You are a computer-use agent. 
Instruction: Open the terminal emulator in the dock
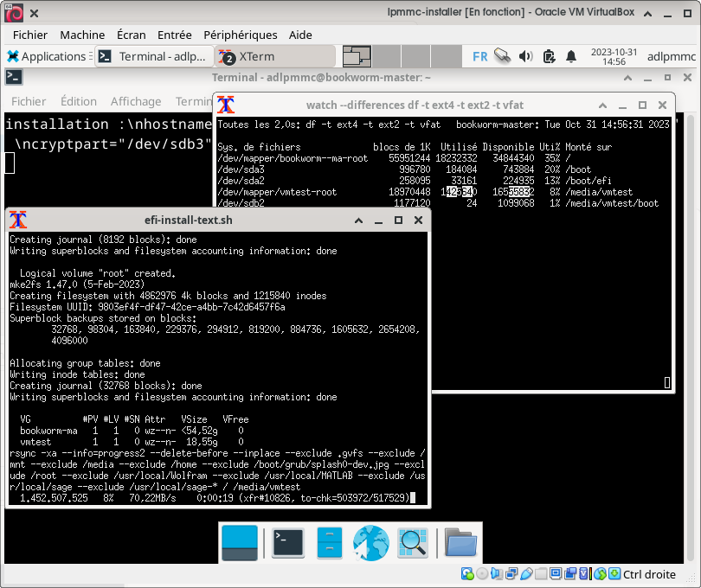coord(286,542)
